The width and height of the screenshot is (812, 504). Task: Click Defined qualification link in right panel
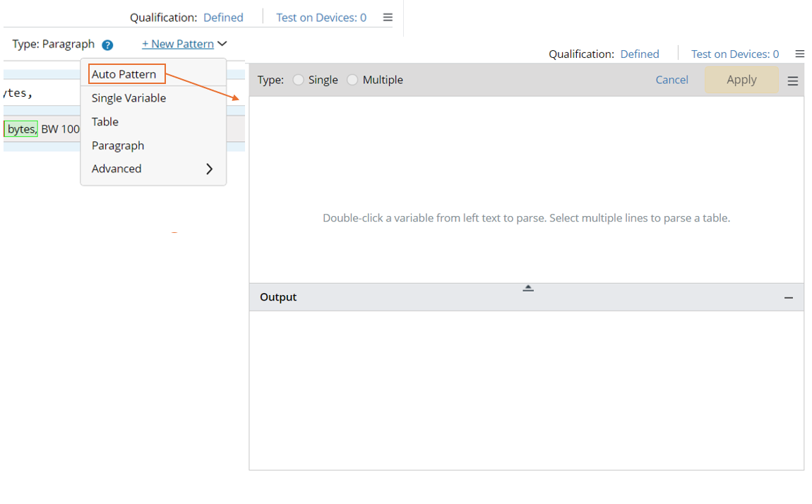click(639, 54)
